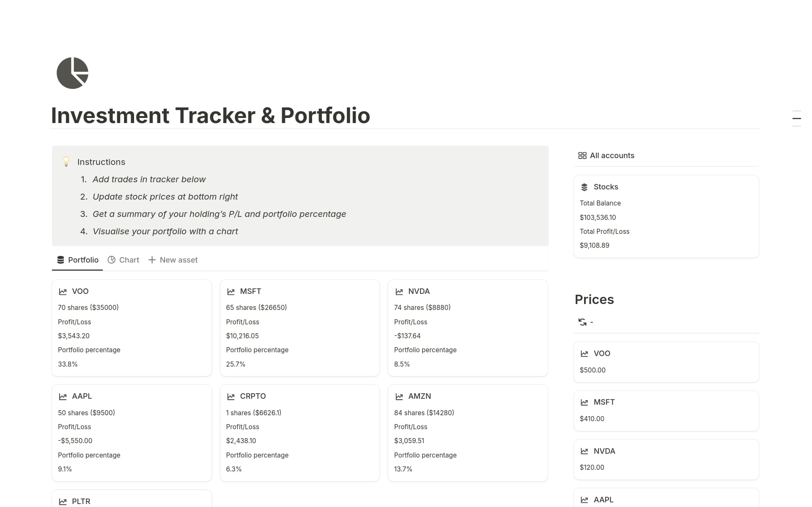Viewport: 812px width, 507px height.
Task: Click the trend icon on the NVDA holding card
Action: tap(399, 291)
